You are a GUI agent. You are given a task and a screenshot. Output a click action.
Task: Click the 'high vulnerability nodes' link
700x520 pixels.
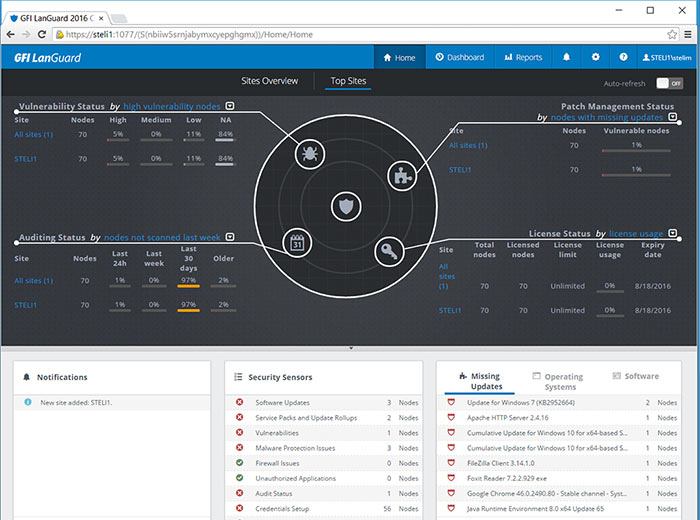click(x=172, y=106)
